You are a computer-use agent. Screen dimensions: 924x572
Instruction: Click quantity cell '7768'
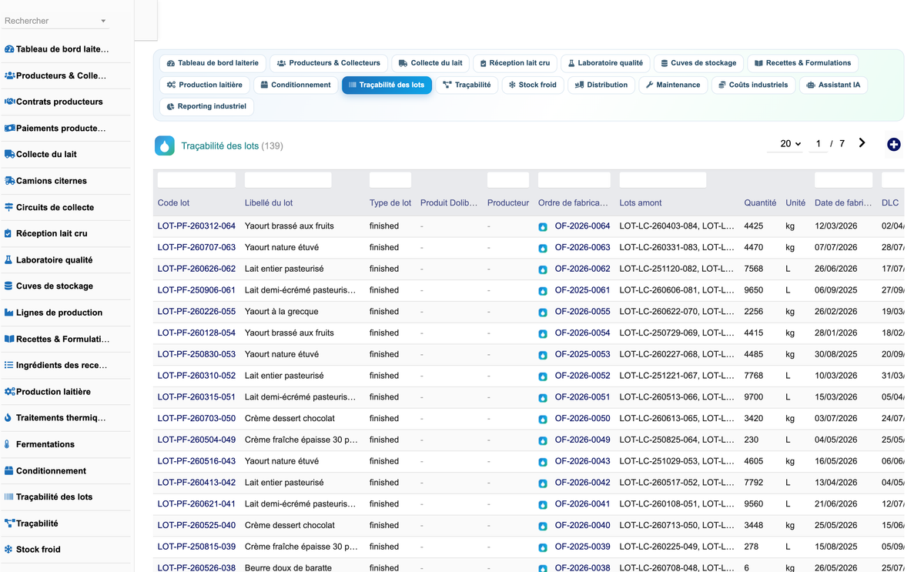pyautogui.click(x=754, y=376)
